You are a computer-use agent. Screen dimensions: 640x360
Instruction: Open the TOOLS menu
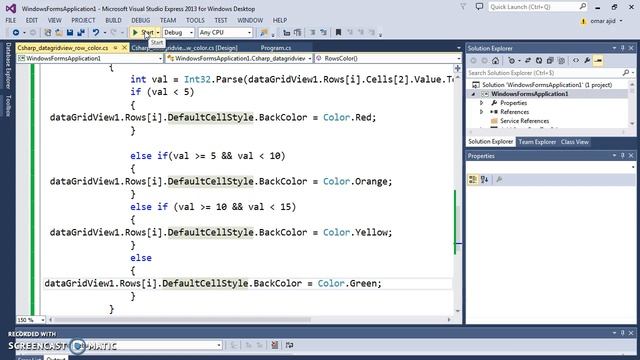195,20
